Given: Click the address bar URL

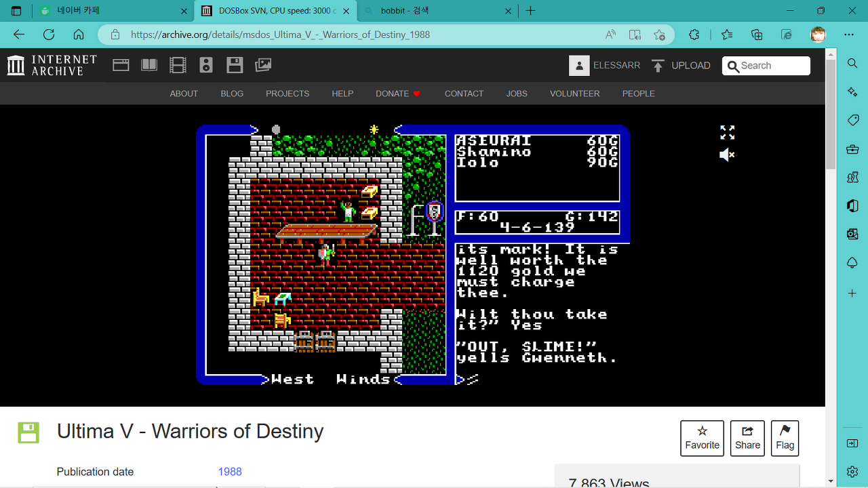Looking at the screenshot, I should [280, 35].
